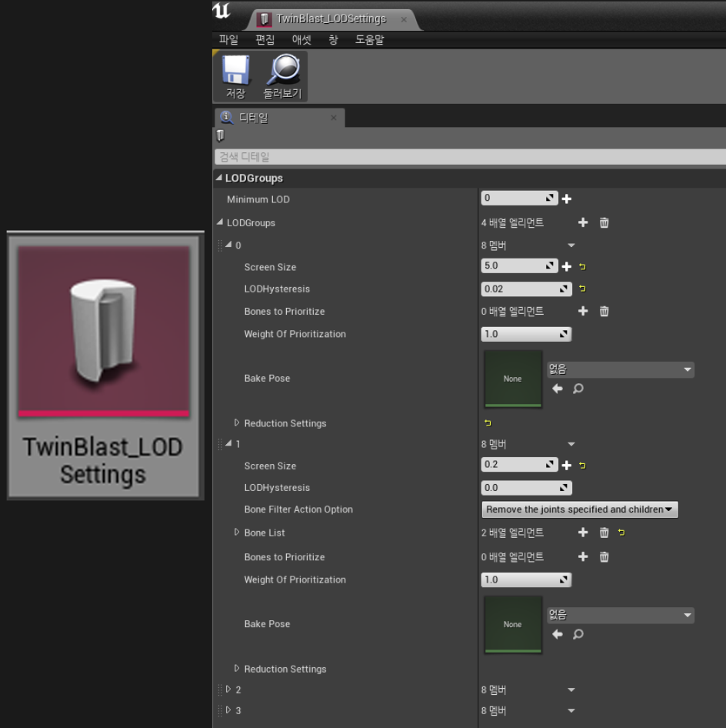Click the add icon next to Minimum LOD

point(567,199)
